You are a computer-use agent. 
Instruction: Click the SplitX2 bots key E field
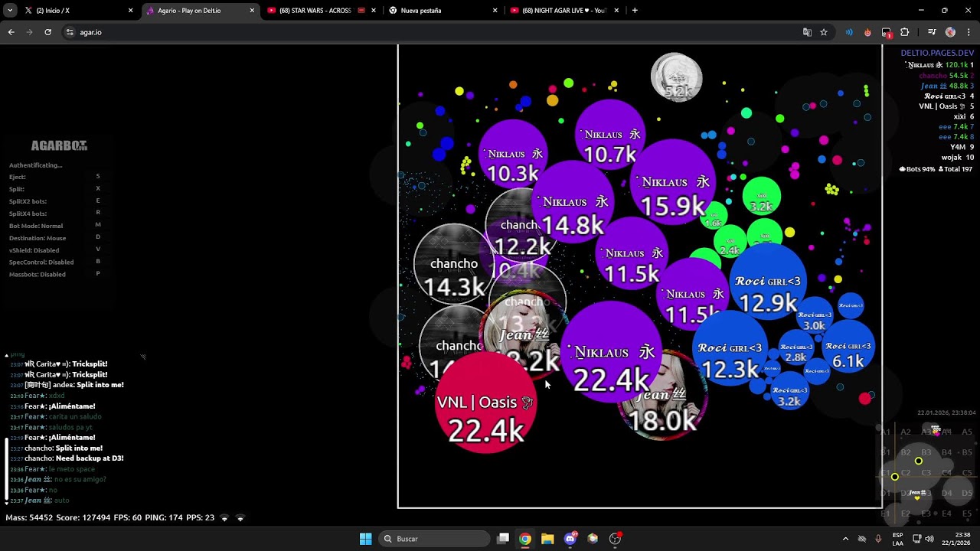pyautogui.click(x=98, y=201)
